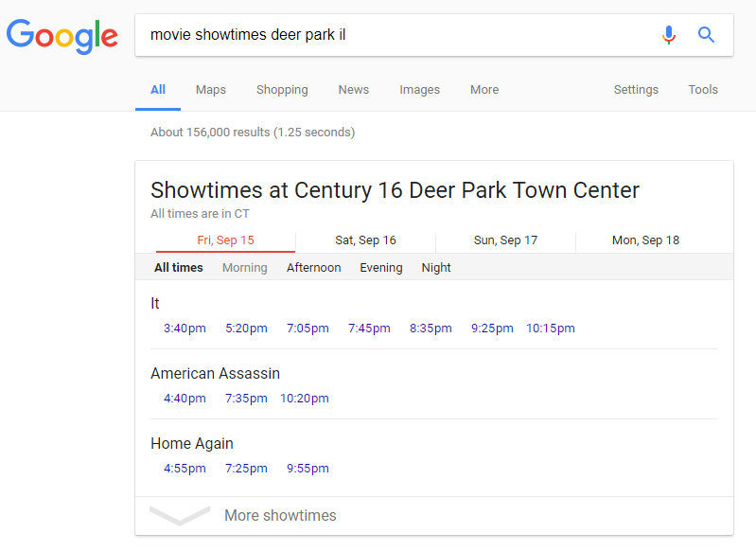
Task: Click the Home Again title
Action: (192, 443)
